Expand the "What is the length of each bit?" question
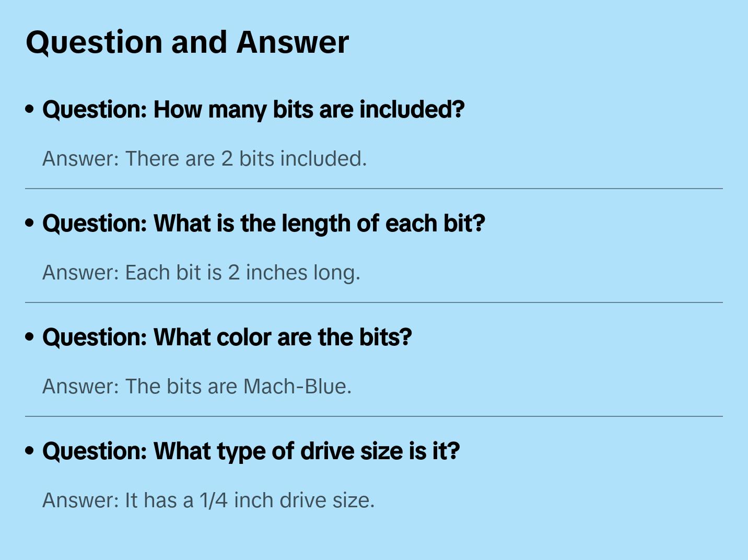Screen dimensions: 748x560 click(x=264, y=224)
